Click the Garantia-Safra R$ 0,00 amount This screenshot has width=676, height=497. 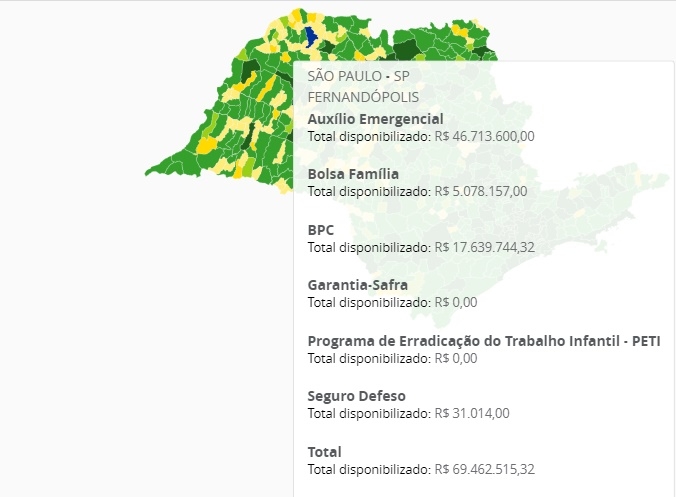[457, 302]
